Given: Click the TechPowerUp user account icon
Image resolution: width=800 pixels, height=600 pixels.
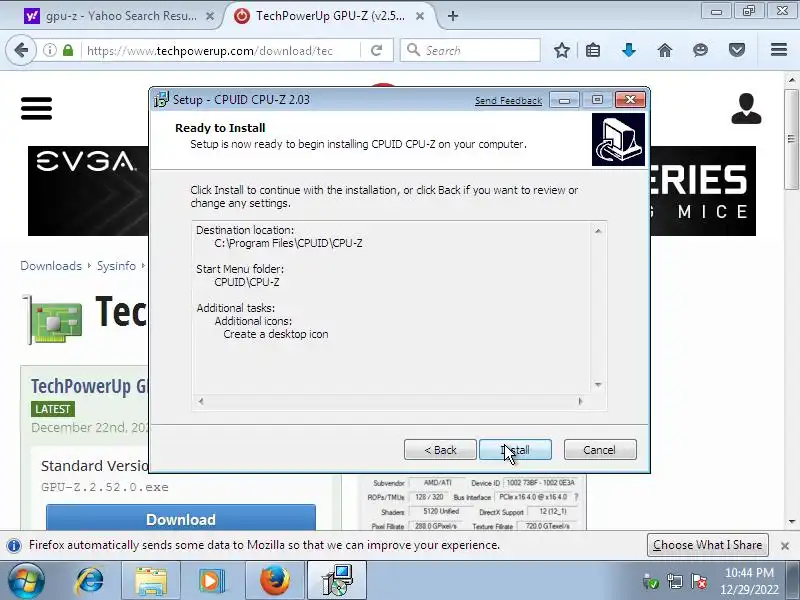Looking at the screenshot, I should [746, 108].
